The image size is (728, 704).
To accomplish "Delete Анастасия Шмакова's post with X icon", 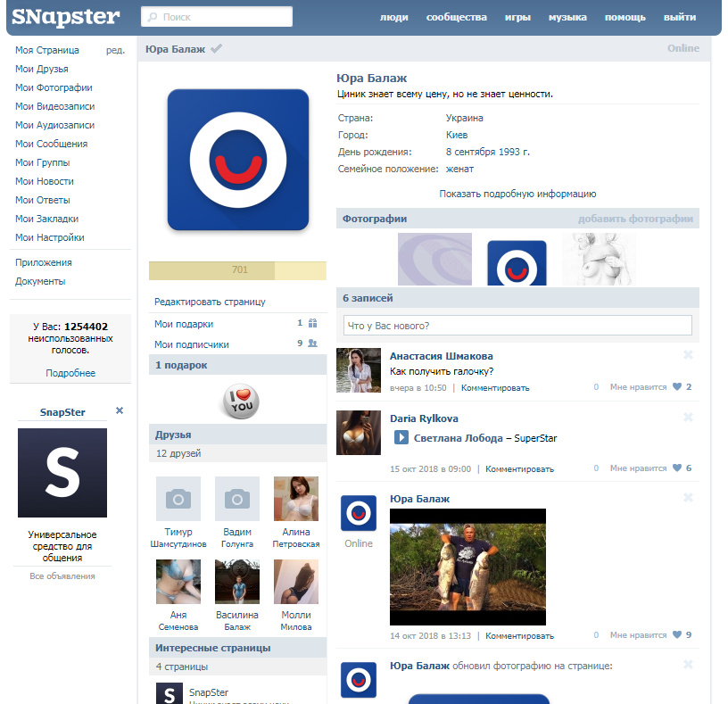I will click(x=688, y=355).
